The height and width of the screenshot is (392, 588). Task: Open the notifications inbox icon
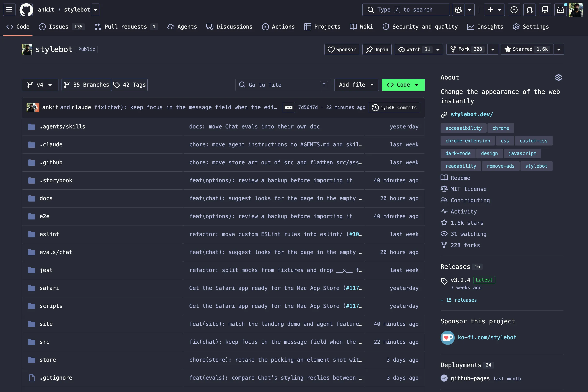tap(561, 10)
